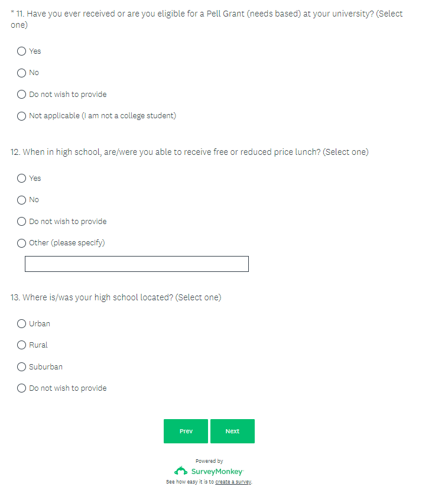Choose No for free or reduced lunch
The image size is (448, 493).
[22, 200]
